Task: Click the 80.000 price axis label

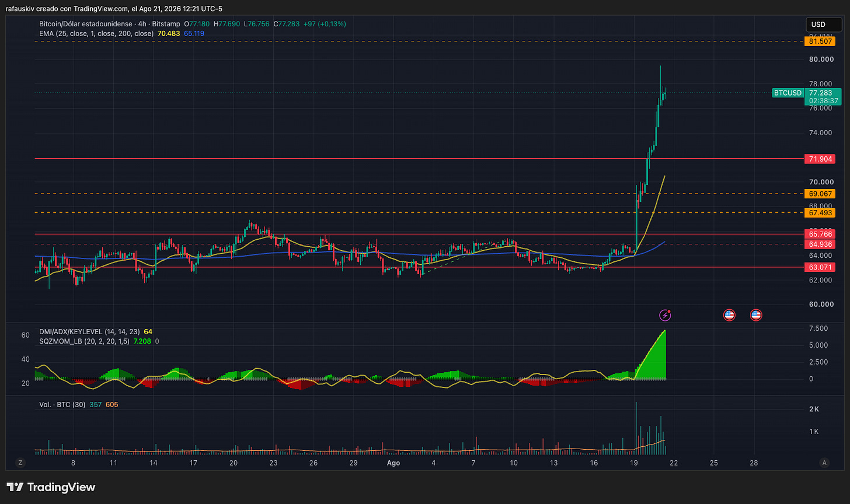Action: pyautogui.click(x=821, y=59)
